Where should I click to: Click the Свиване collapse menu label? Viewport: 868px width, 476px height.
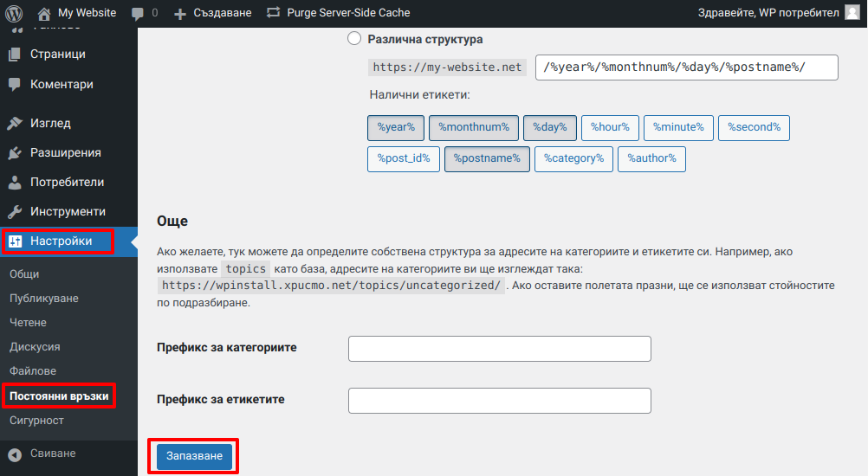pyautogui.click(x=53, y=453)
